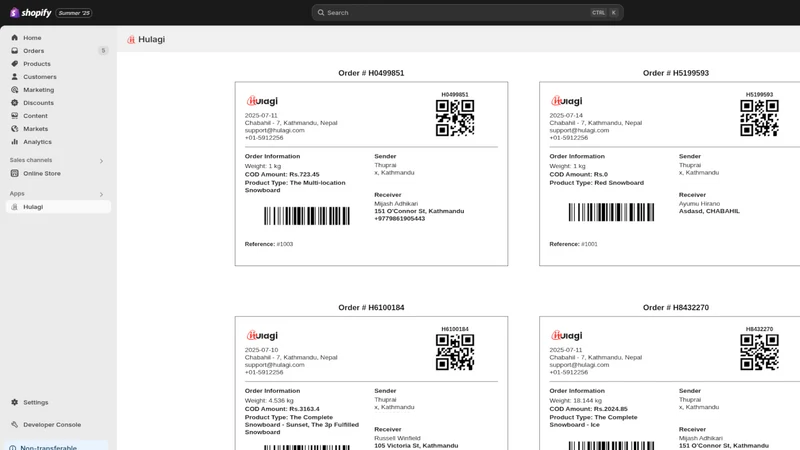Click the QR code on label H5199593

pyautogui.click(x=759, y=118)
